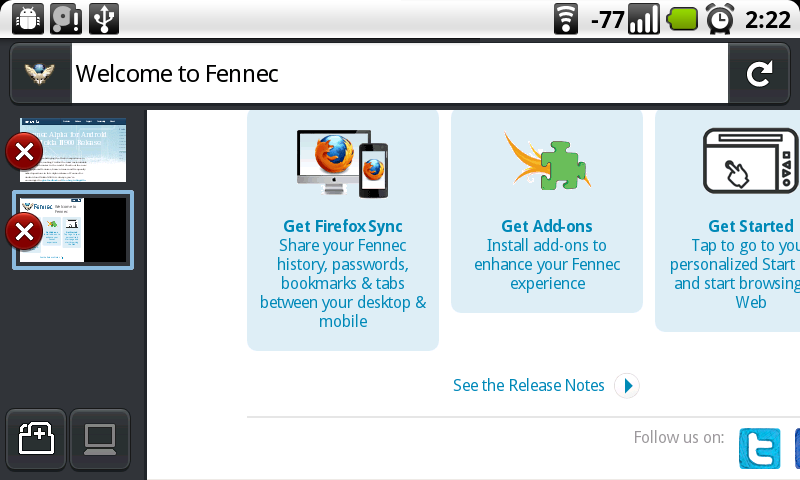The height and width of the screenshot is (480, 800).
Task: Open a new tab with the plus-tab icon
Action: (36, 439)
